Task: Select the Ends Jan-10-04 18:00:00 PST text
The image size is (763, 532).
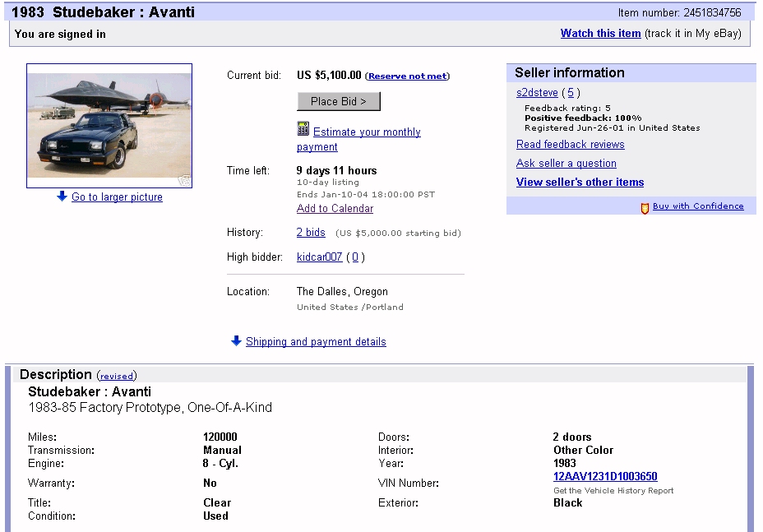Action: tap(366, 194)
